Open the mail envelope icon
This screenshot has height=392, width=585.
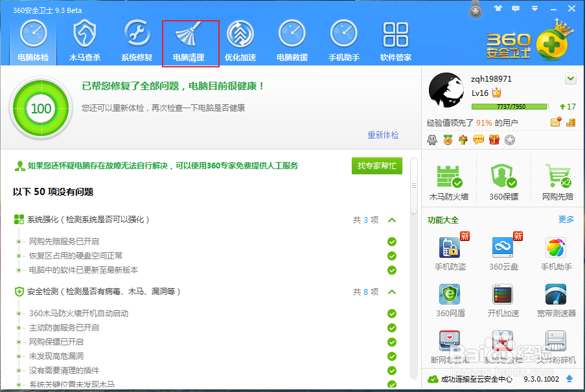coord(556,122)
